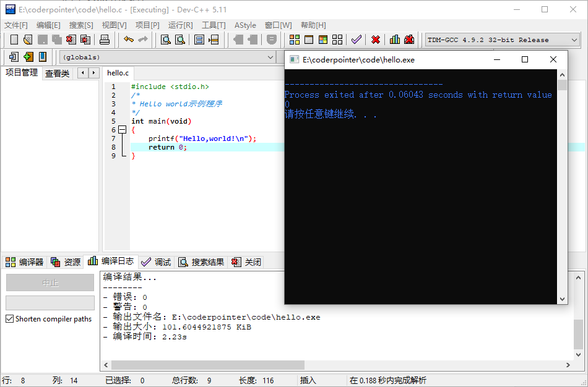
Task: Start debugging with the purple checkmark icon
Action: pyautogui.click(x=357, y=40)
